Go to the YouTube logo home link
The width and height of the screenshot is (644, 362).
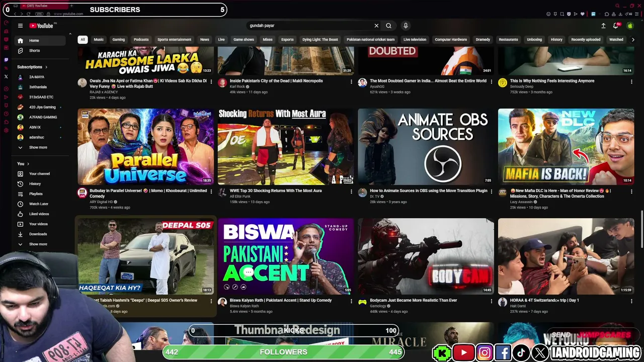tap(41, 26)
